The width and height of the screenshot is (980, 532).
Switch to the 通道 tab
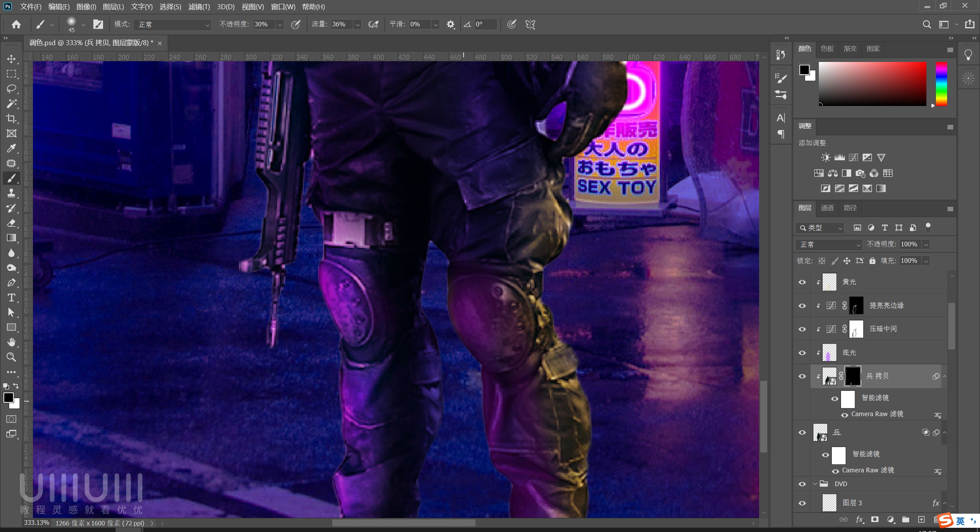pyautogui.click(x=827, y=208)
